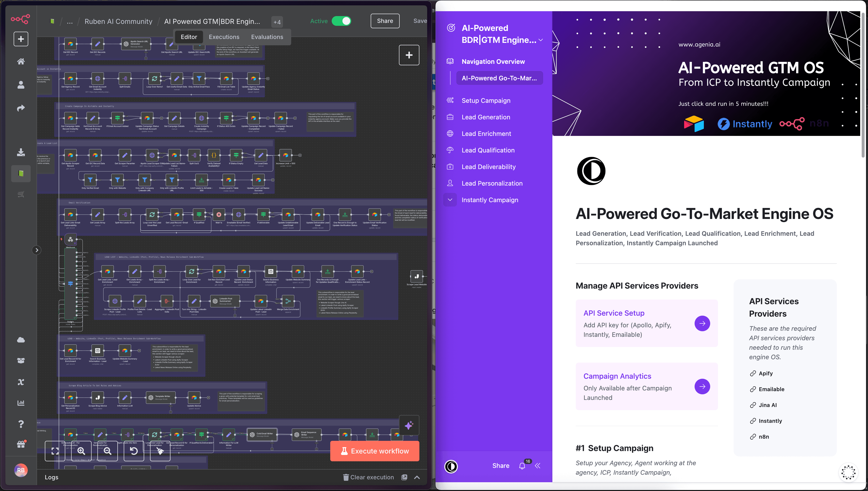
Task: Switch to the Executions tab
Action: click(x=224, y=37)
